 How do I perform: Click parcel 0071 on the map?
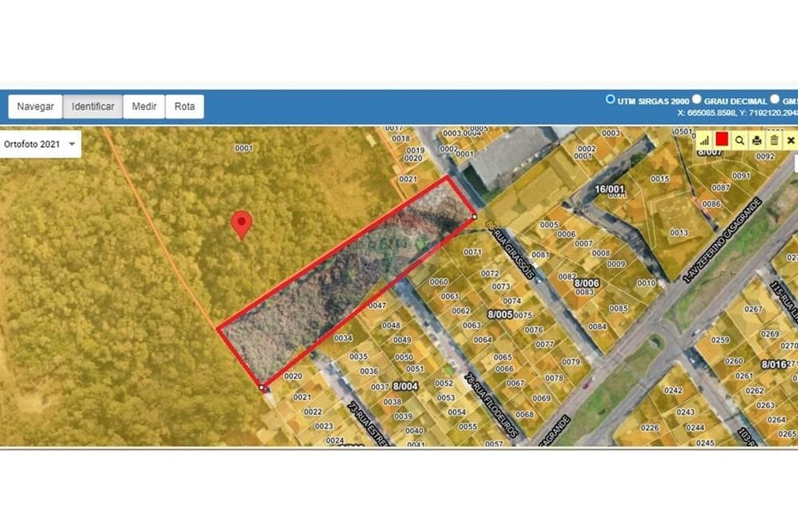pos(472,252)
